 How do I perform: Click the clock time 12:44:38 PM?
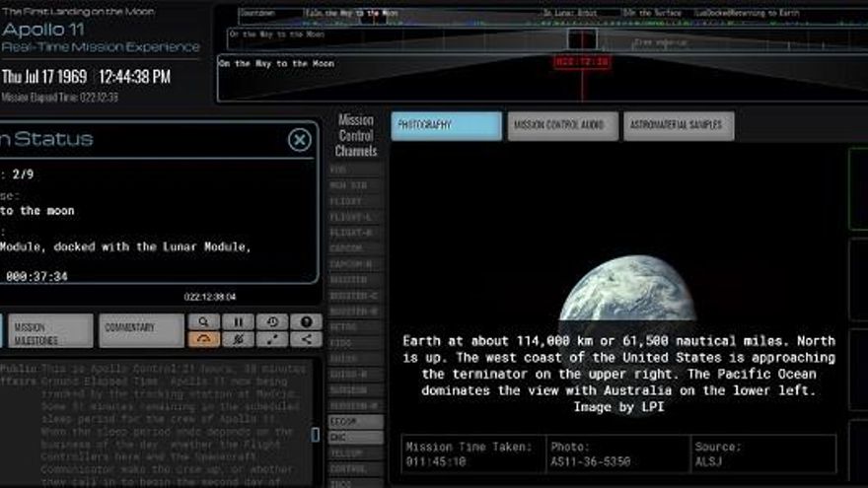pyautogui.click(x=134, y=77)
